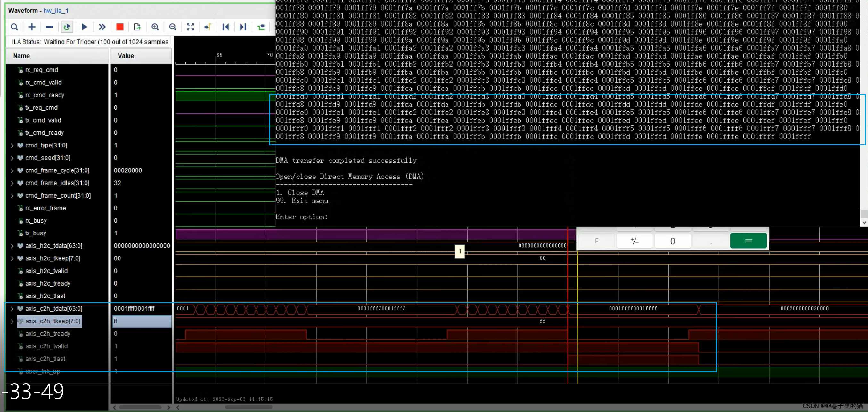Viewport: 868px width, 412px height.
Task: Open the hw_ila_1 link
Action: tap(56, 11)
